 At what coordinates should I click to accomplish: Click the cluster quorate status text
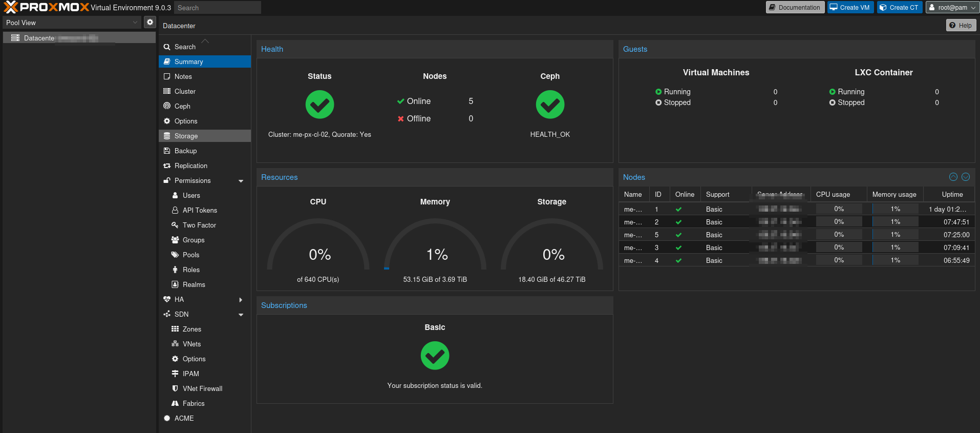[319, 134]
